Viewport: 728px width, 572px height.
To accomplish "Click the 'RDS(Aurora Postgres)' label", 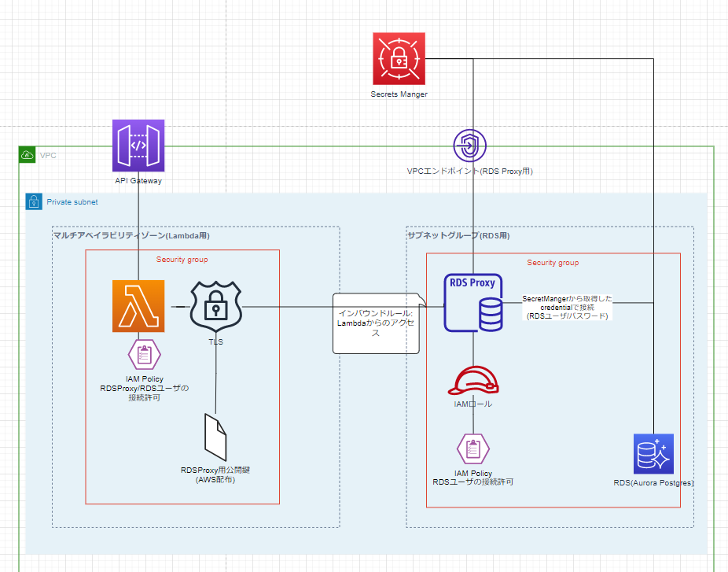I will (x=654, y=483).
